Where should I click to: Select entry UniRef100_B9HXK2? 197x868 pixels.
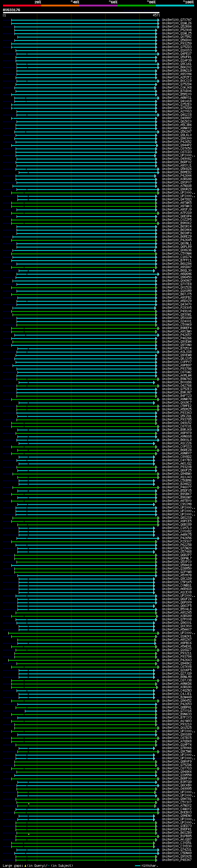click(177, 223)
